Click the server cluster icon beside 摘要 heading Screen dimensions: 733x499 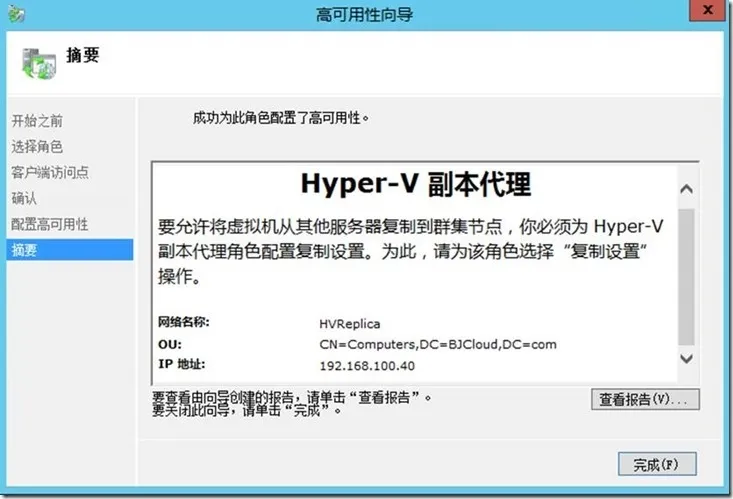39,64
